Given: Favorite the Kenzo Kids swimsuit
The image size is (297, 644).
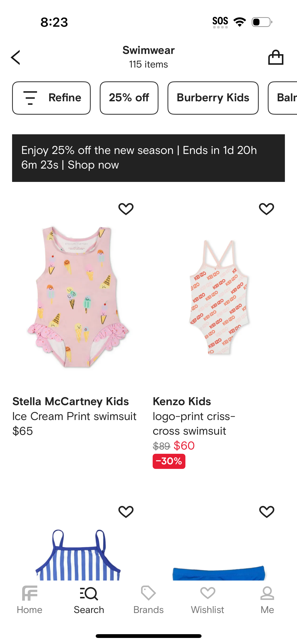Looking at the screenshot, I should tap(267, 209).
